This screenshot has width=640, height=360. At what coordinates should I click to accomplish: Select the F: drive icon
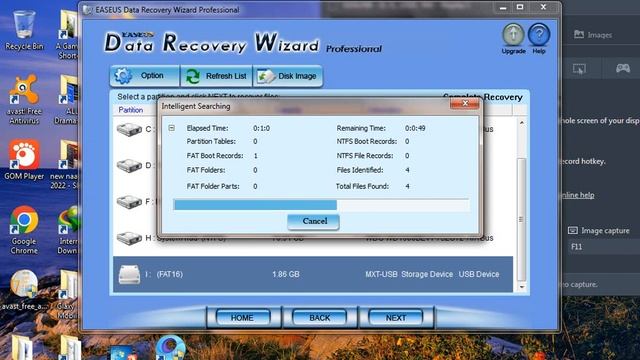pos(129,202)
